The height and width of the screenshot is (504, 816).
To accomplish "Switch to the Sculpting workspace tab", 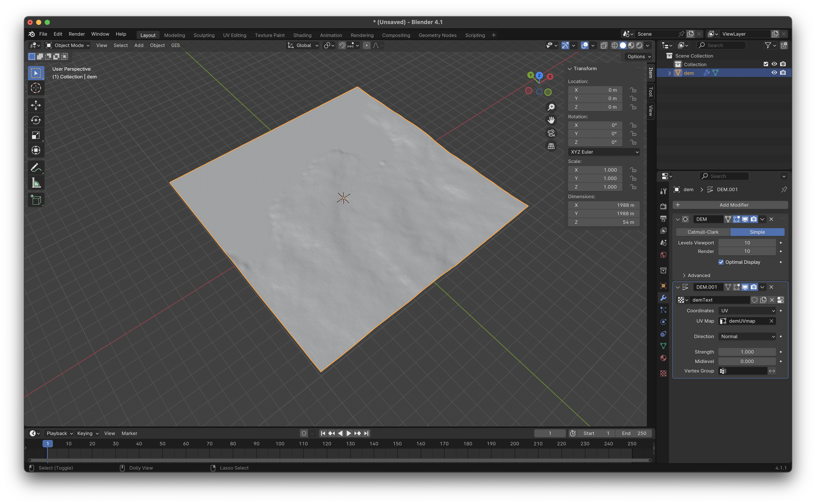I will click(204, 35).
